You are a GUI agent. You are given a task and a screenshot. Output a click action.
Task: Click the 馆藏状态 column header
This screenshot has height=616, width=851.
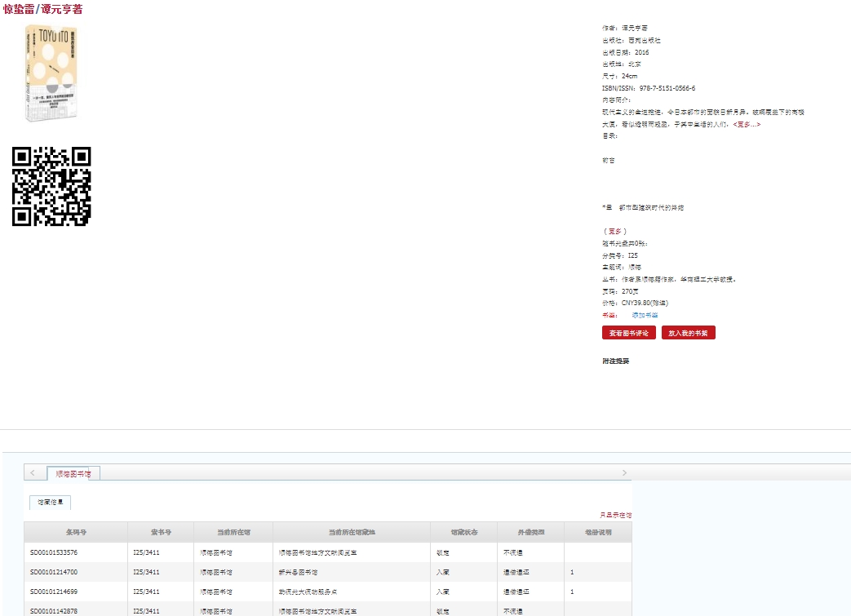click(x=464, y=533)
